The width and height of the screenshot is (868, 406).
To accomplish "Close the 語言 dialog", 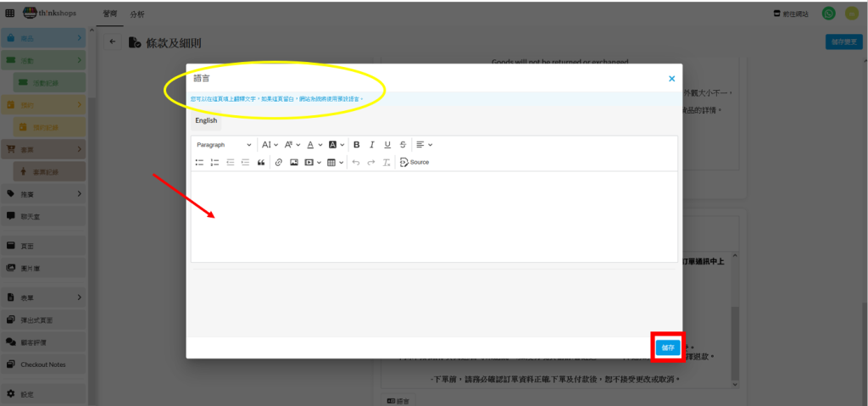I will (x=671, y=79).
